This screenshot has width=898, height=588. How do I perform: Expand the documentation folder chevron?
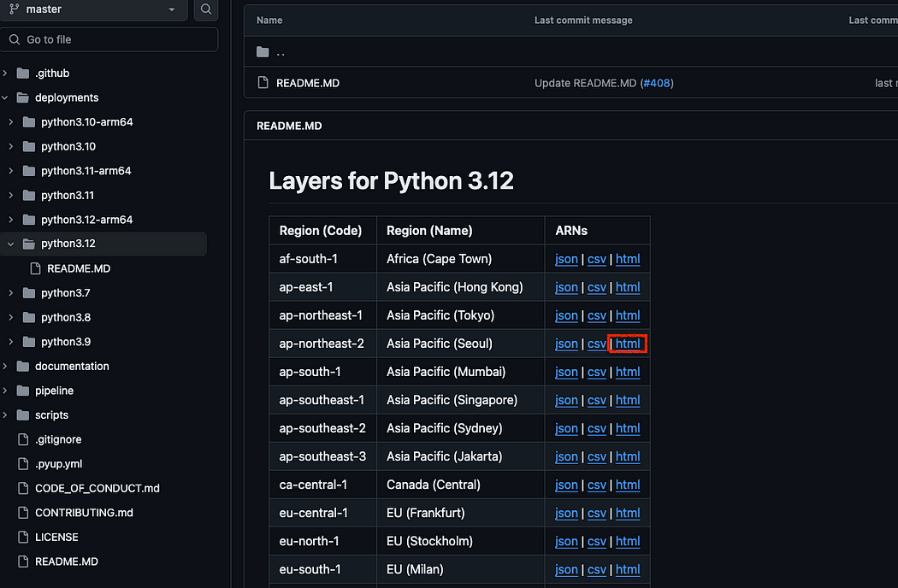pyautogui.click(x=5, y=367)
